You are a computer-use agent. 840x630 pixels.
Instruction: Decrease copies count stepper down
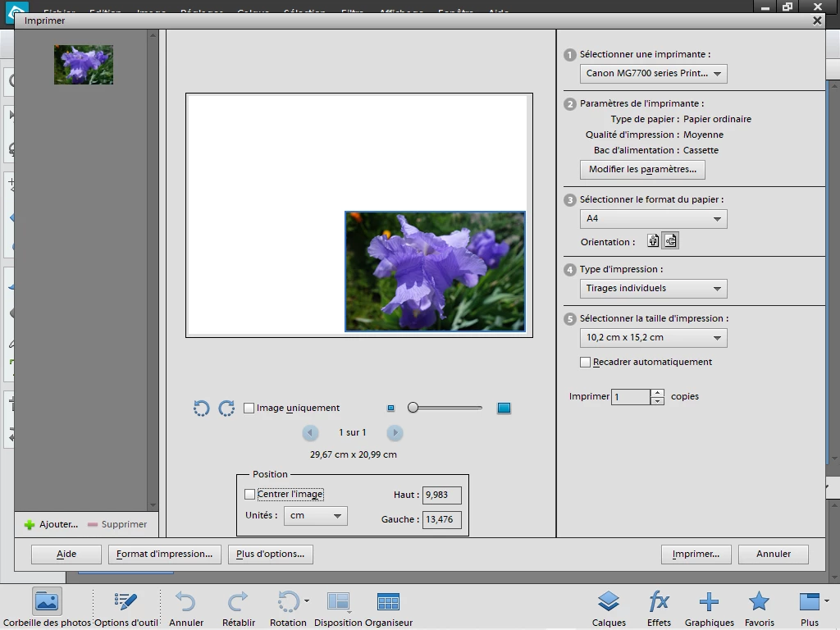[657, 400]
